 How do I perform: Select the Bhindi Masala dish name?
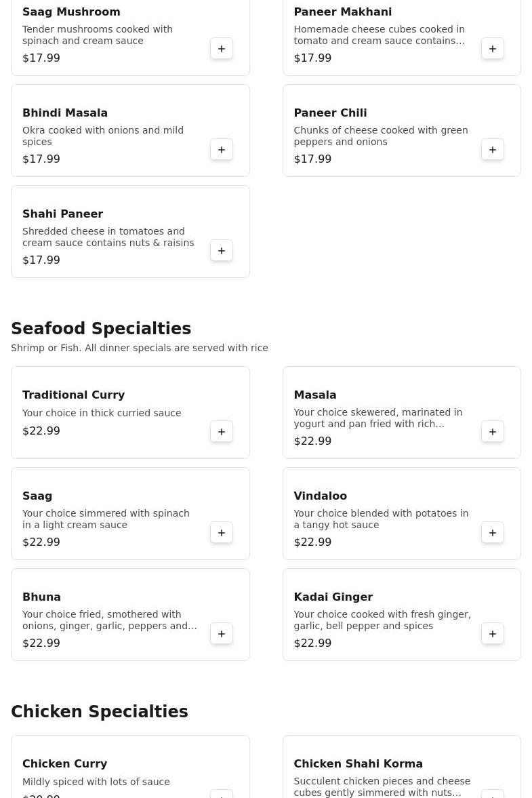coord(65,113)
